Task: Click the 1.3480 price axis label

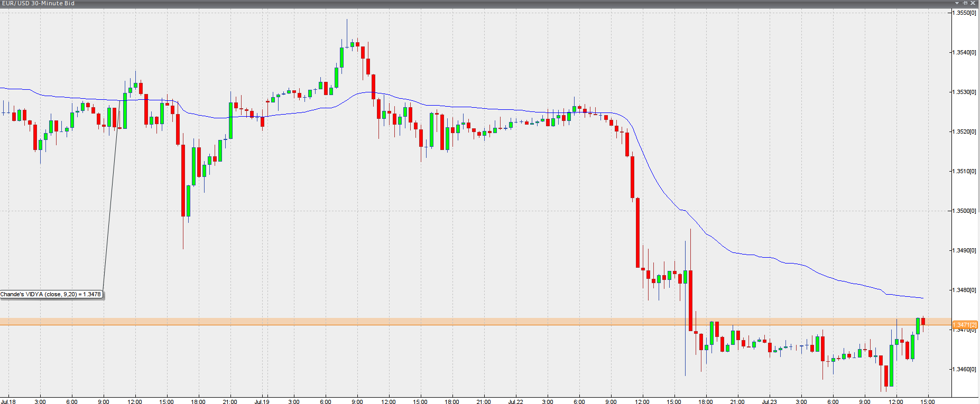Action: click(965, 290)
